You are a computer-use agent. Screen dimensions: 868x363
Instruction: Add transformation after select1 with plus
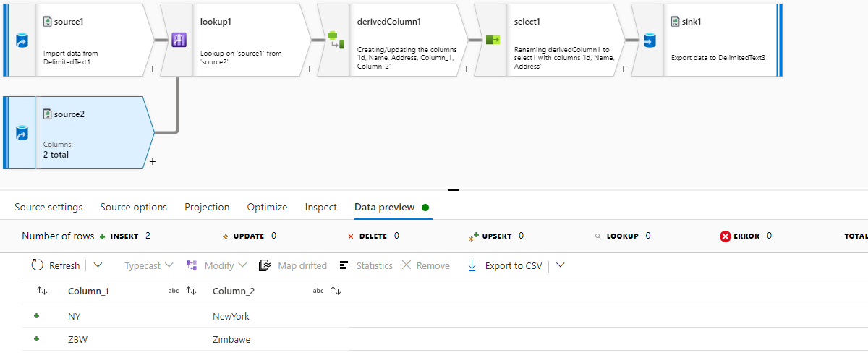coord(623,69)
